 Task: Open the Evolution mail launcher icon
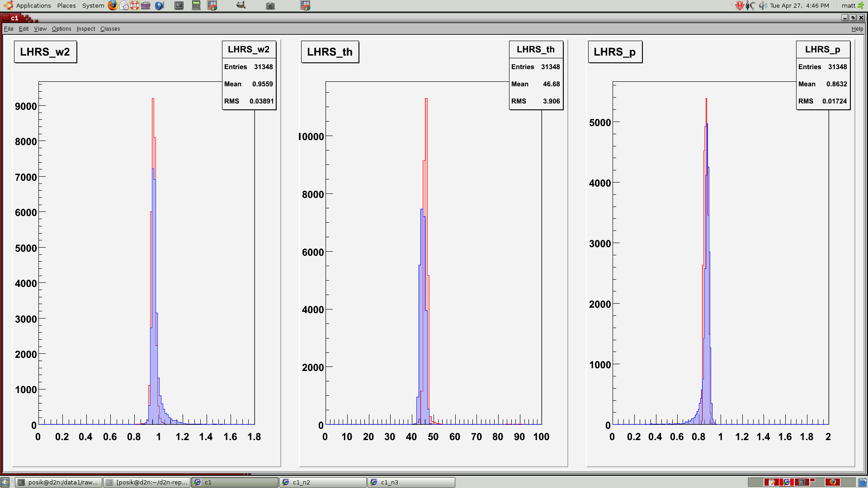click(124, 5)
